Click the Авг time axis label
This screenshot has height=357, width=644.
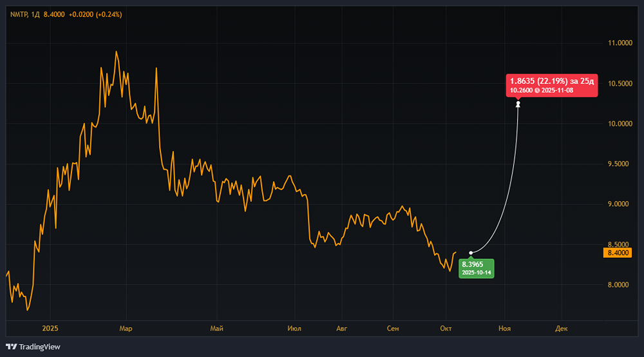[x=341, y=328]
